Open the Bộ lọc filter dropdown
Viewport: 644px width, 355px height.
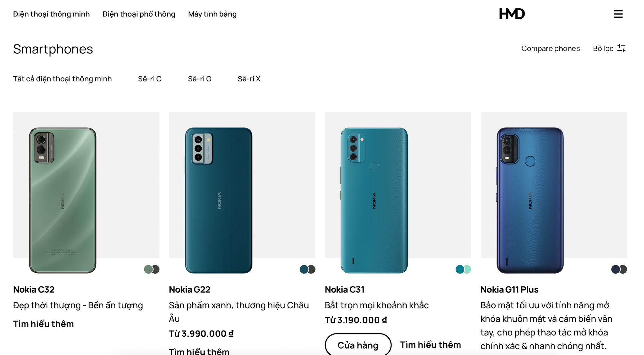click(x=609, y=48)
